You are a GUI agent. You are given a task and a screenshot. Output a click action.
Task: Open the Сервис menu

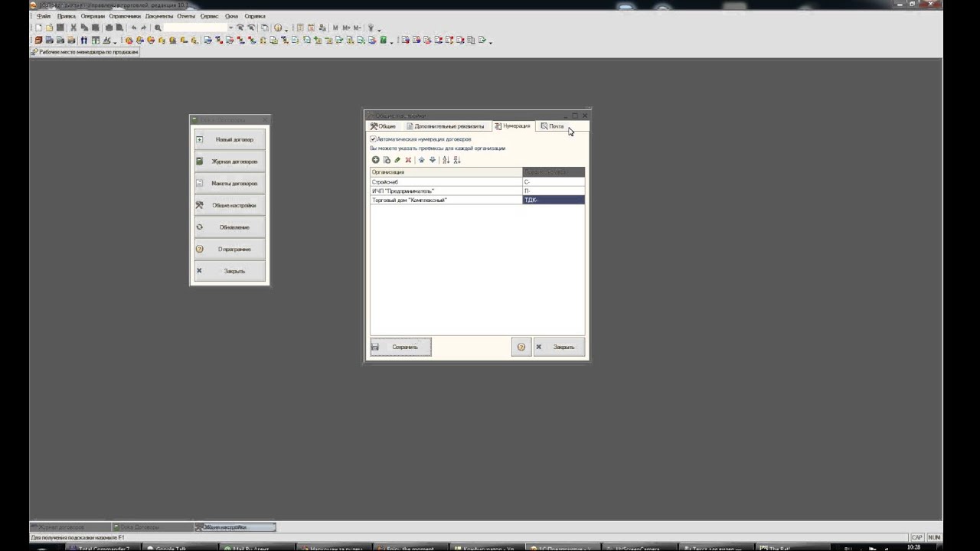pyautogui.click(x=210, y=16)
